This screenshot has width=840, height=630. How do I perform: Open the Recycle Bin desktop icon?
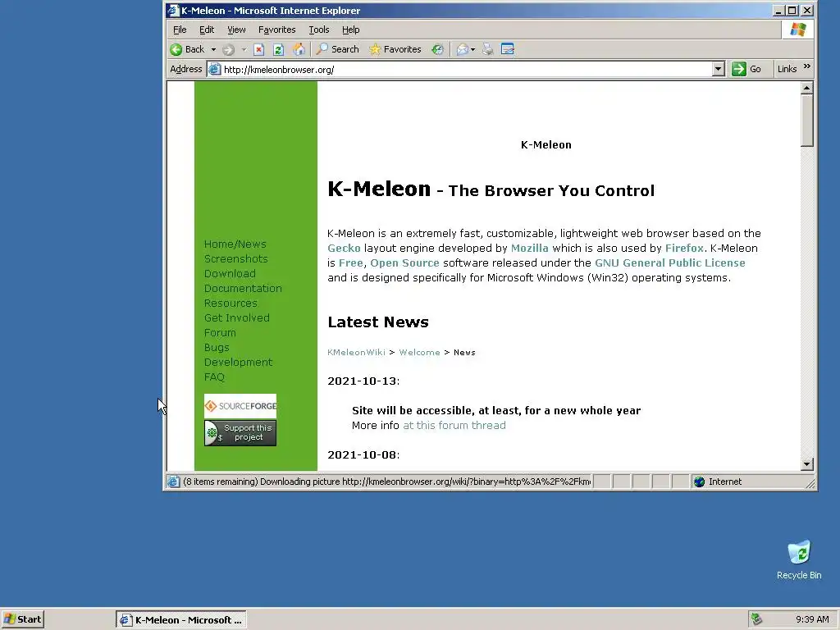pos(799,559)
